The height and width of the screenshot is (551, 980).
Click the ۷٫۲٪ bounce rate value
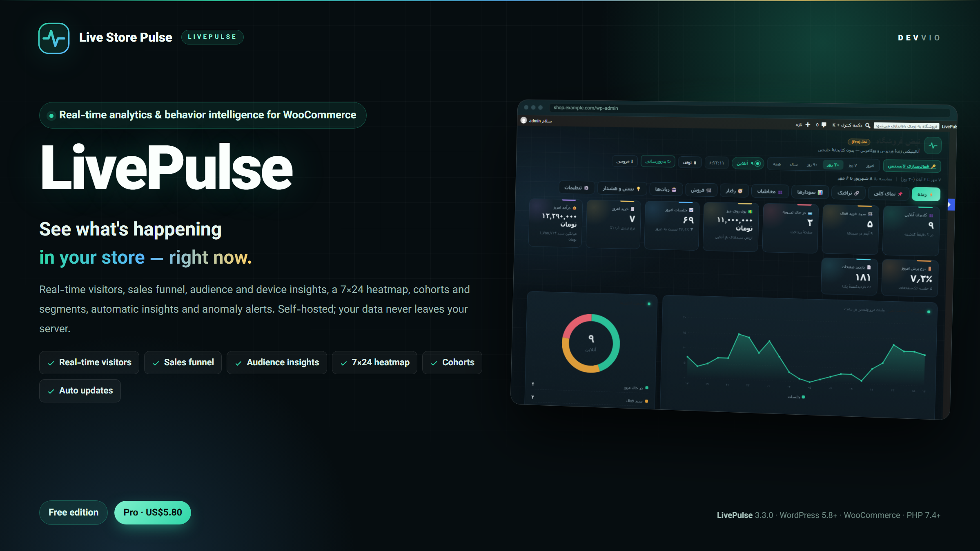921,279
